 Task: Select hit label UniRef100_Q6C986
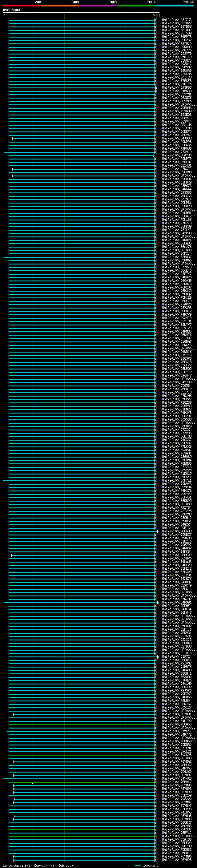pyautogui.click(x=177, y=826)
